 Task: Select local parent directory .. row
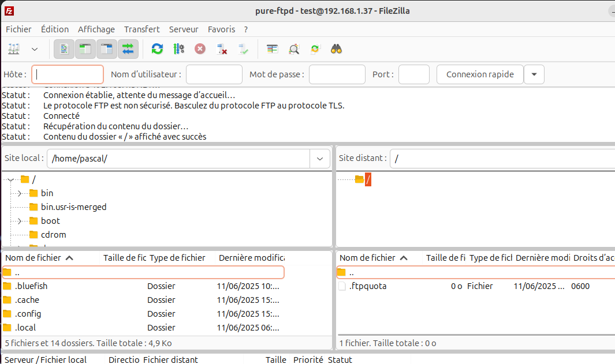click(143, 272)
